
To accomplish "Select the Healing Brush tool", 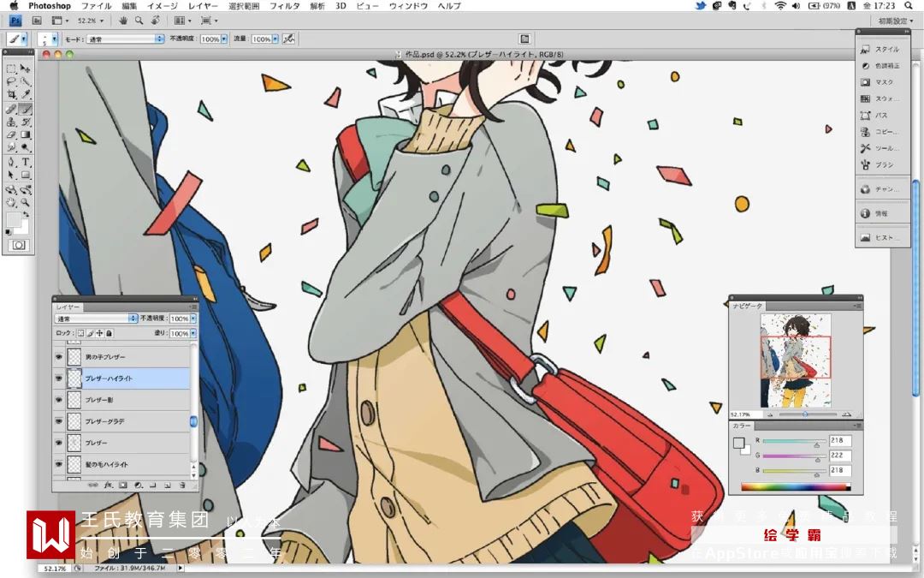I will (x=11, y=109).
